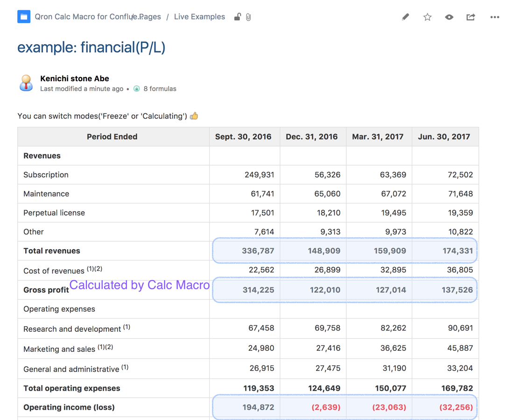Viewport: 506px width, 420px height.
Task: Click the '8 formulas' link
Action: coord(160,89)
